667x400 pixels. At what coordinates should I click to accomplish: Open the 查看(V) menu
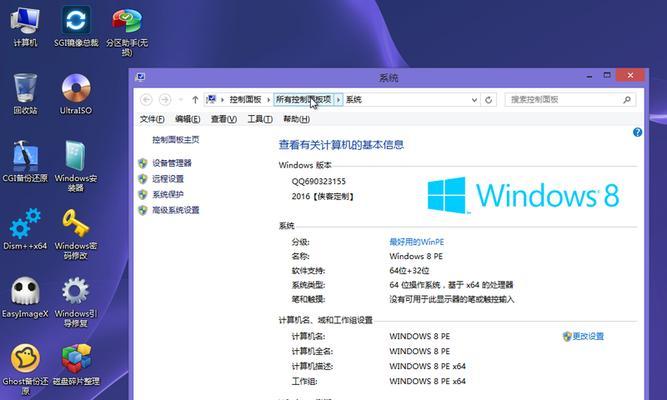(224, 119)
